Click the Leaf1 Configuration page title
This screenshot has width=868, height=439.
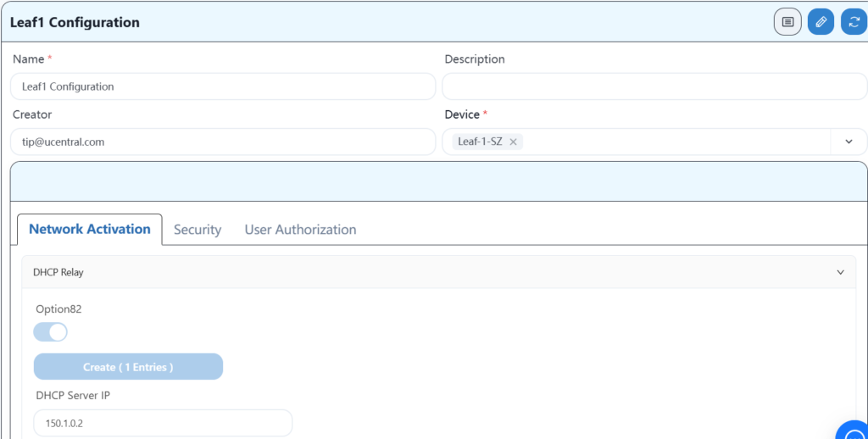pyautogui.click(x=75, y=22)
